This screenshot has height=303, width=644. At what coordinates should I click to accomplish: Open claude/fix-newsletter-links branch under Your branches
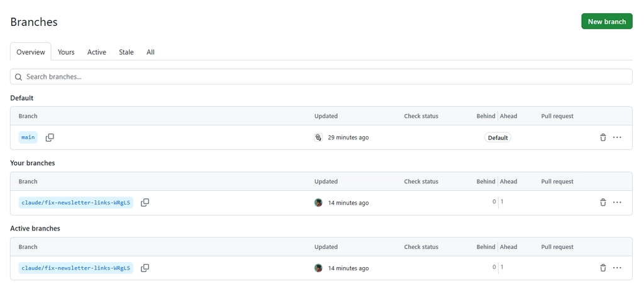(75, 202)
